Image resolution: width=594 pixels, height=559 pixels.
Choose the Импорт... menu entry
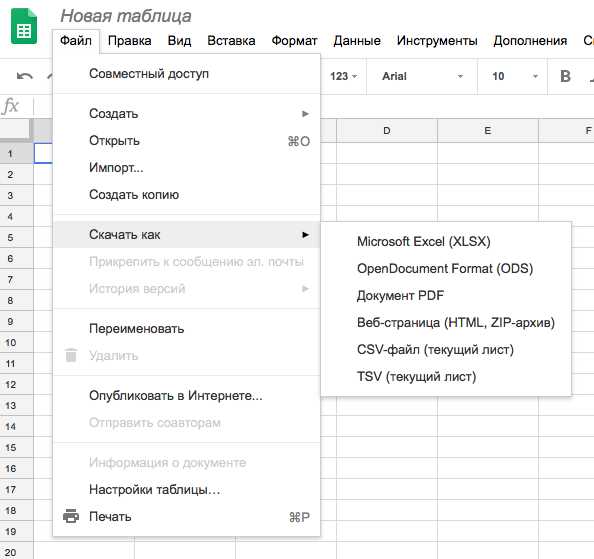pos(186,167)
